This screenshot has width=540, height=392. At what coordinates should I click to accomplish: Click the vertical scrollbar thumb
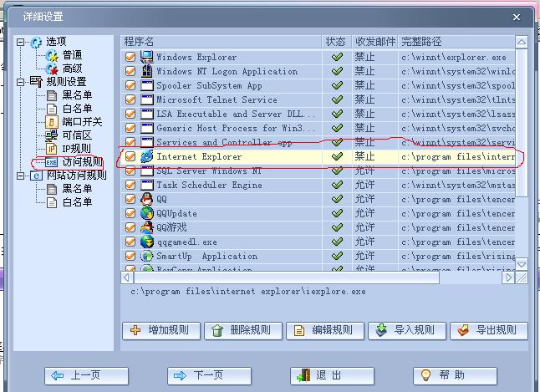(522, 123)
